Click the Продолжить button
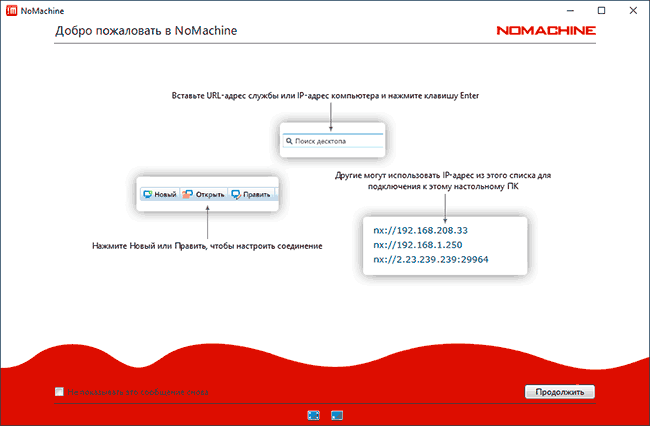Image resolution: width=650 pixels, height=426 pixels. tap(560, 392)
